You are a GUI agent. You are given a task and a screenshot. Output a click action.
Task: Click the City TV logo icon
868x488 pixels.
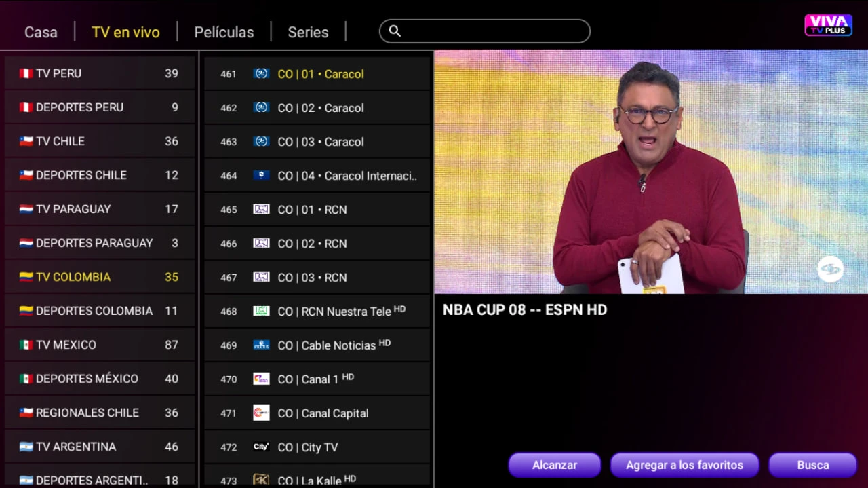pyautogui.click(x=261, y=447)
